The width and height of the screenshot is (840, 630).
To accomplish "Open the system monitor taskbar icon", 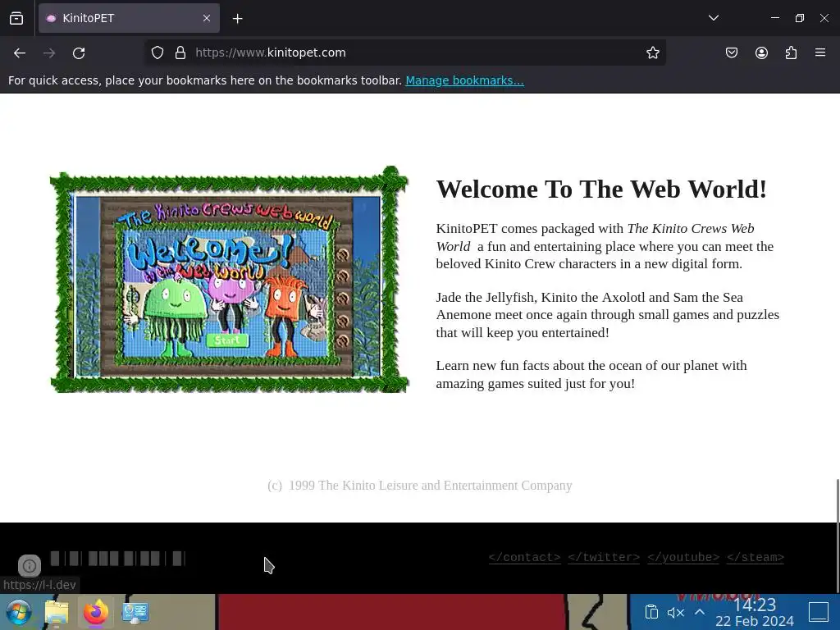I will pyautogui.click(x=135, y=612).
